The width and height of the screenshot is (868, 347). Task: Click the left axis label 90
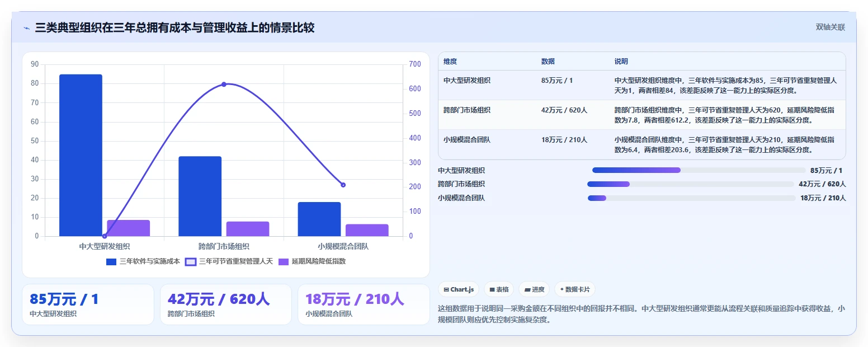point(35,64)
